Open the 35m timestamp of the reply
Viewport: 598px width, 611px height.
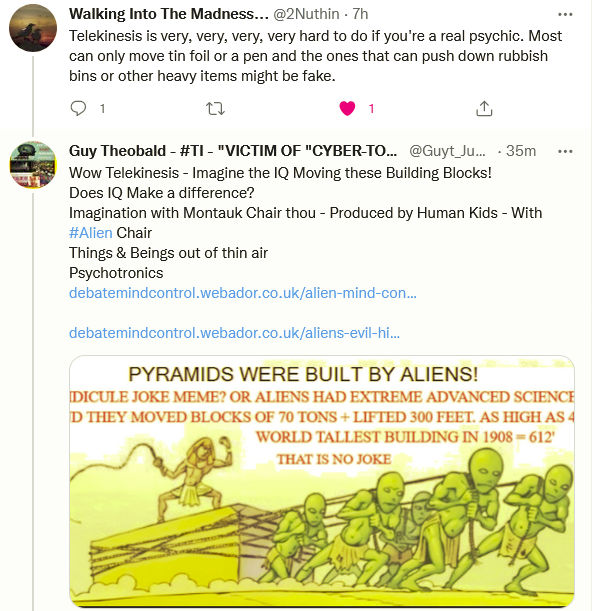(521, 151)
